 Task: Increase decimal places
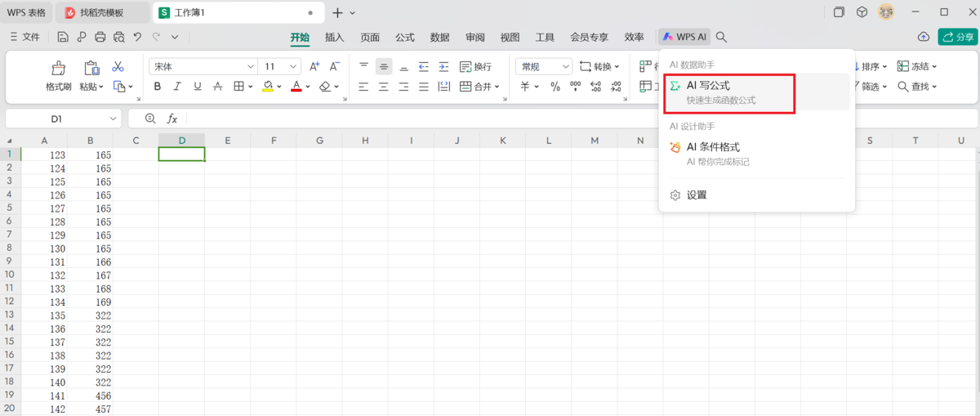pyautogui.click(x=595, y=86)
